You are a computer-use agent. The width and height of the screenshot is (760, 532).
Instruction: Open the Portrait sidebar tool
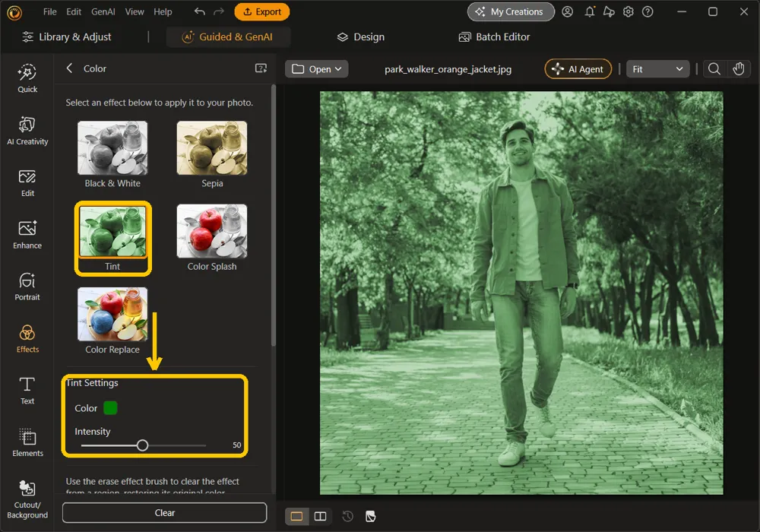(x=27, y=287)
